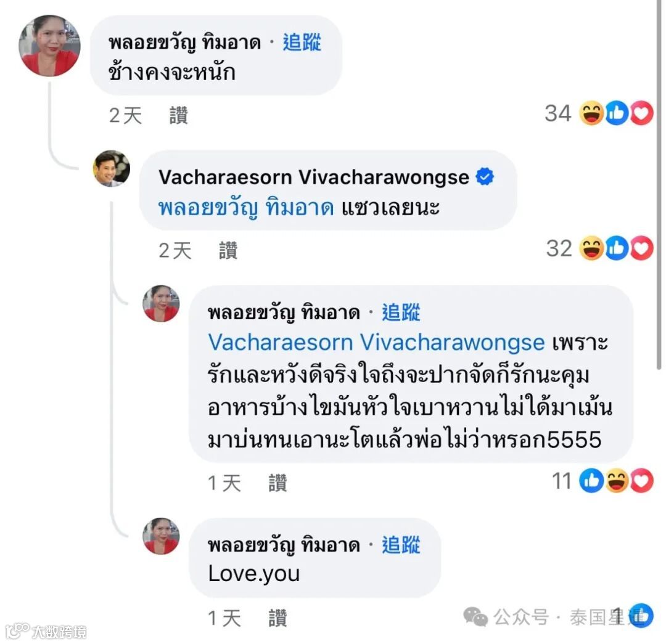This screenshot has width=666, height=644.
Task: Like the long Thai reply with 讚
Action: point(277,483)
